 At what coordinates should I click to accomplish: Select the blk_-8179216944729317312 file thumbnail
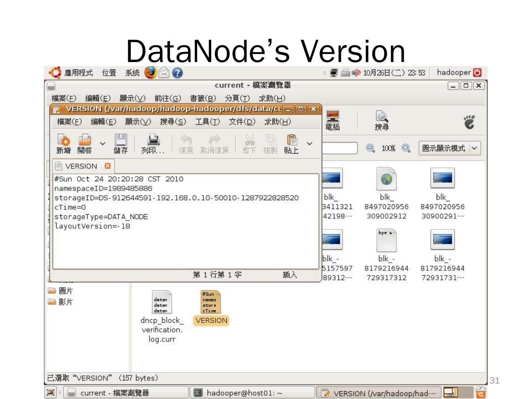point(386,256)
